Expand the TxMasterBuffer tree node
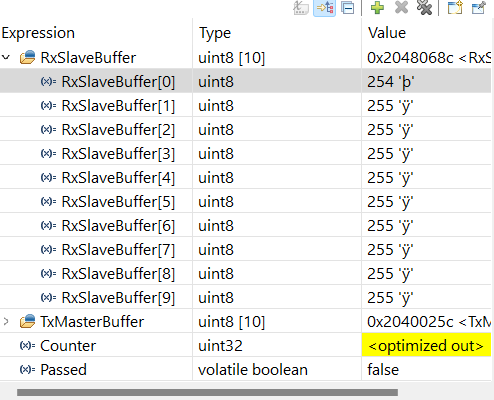This screenshot has height=400, width=494. point(6,322)
